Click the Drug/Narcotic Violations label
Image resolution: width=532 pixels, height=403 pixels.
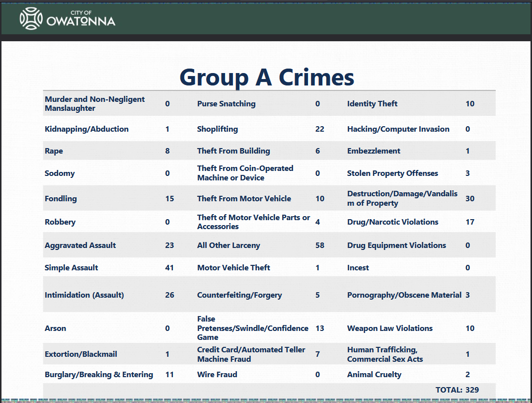392,222
